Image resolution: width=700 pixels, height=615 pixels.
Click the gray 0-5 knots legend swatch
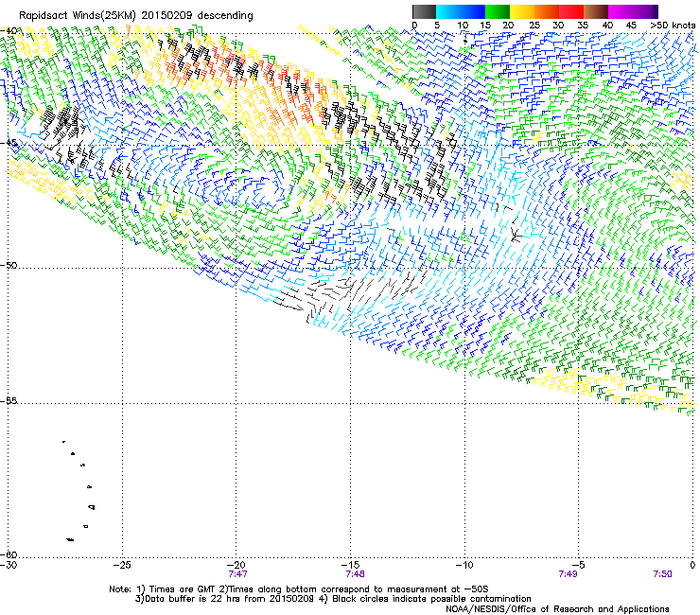424,11
